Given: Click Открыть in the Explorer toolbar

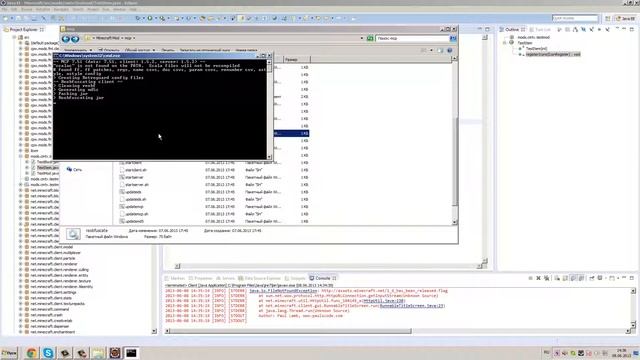Looking at the screenshot, I should click(x=109, y=50).
